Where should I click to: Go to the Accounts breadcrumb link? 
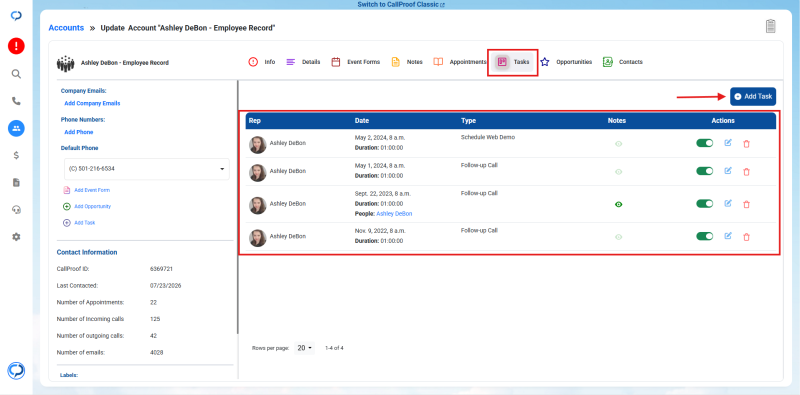coord(66,28)
